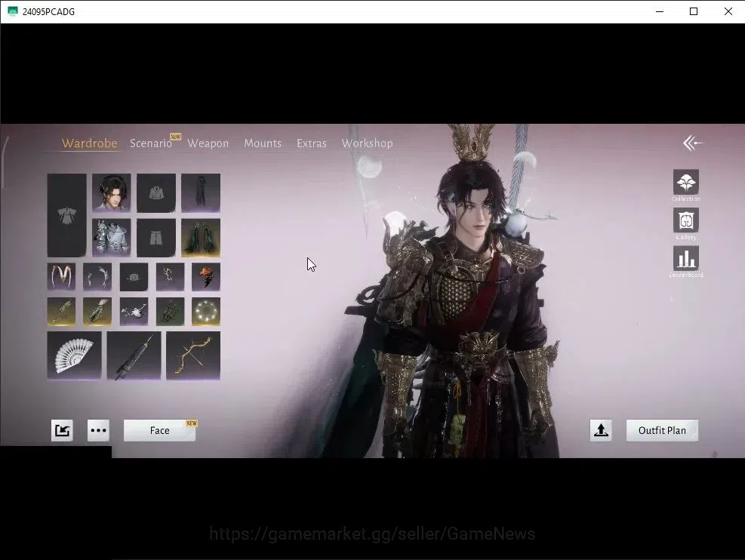The width and height of the screenshot is (745, 560).
Task: Select the golden bow weapon slot
Action: point(193,355)
